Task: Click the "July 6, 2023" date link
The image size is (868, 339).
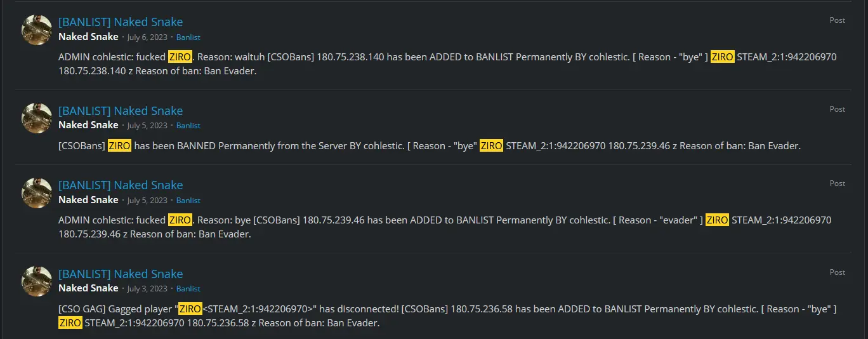Action: point(147,37)
